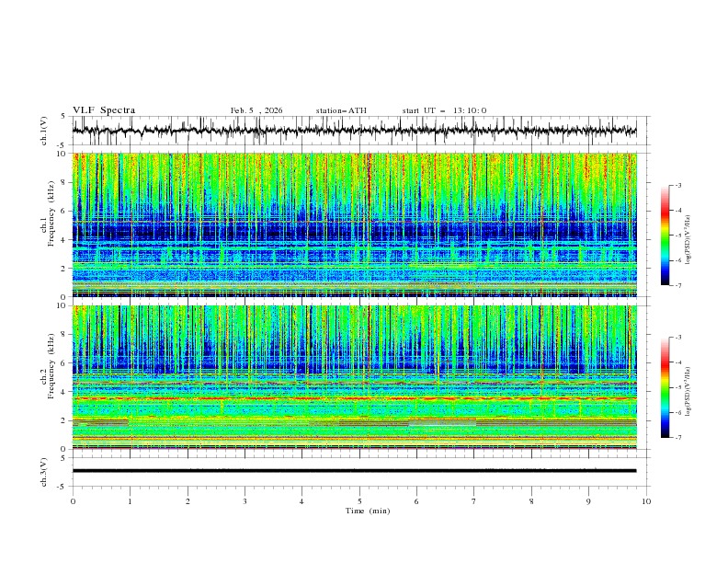
Task: Click the ch.2 'Frequency (kHz)' axis label
Action: (51, 365)
